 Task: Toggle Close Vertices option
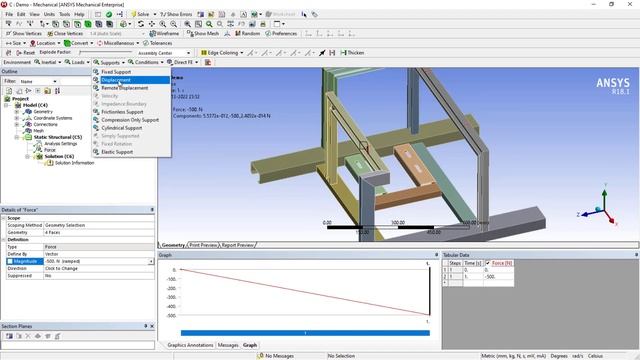point(65,33)
